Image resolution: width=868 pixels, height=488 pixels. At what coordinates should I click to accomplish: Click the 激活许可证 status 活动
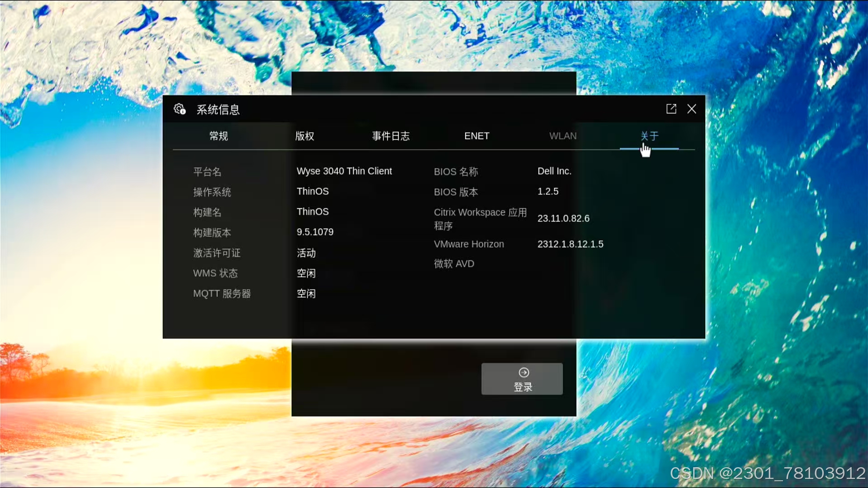click(306, 253)
